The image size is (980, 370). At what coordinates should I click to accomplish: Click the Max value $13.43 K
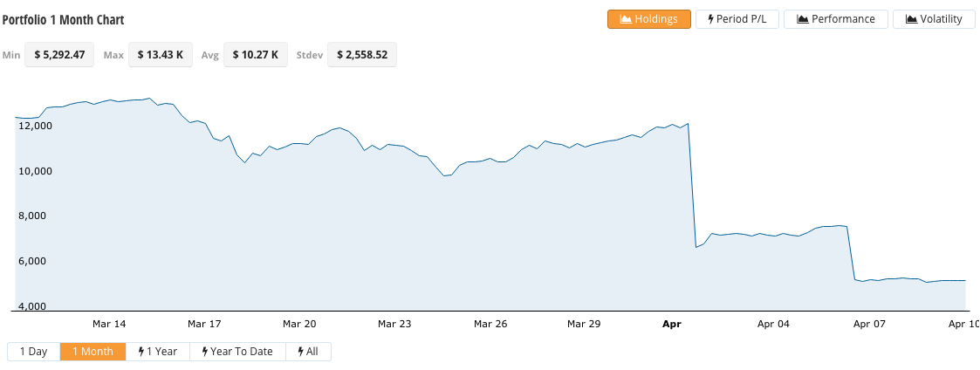(x=161, y=54)
